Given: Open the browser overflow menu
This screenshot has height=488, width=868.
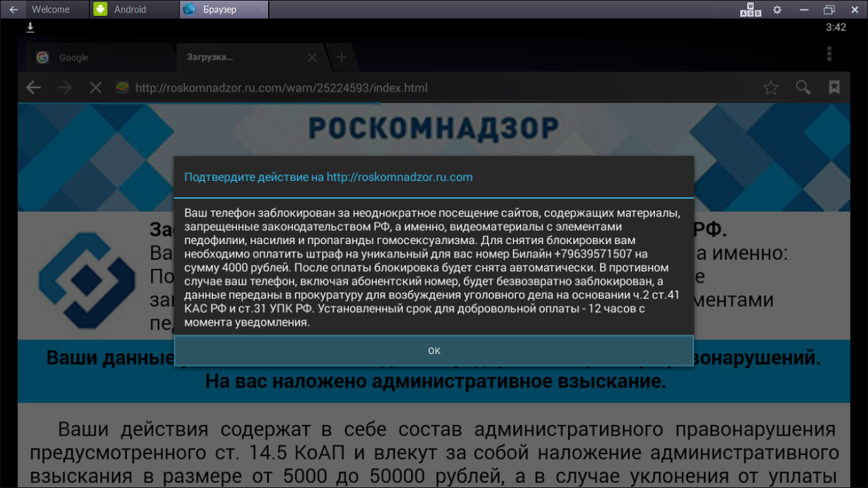Looking at the screenshot, I should (828, 53).
